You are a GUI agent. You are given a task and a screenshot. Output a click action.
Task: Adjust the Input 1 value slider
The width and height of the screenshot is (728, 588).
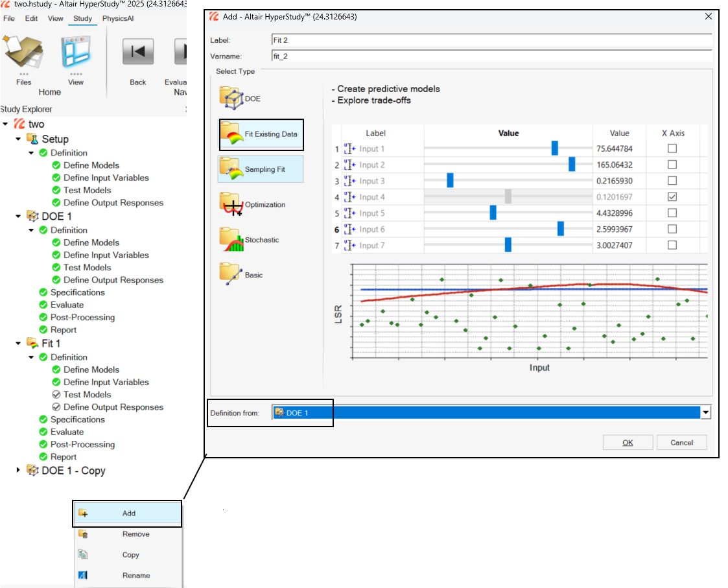[x=555, y=148]
